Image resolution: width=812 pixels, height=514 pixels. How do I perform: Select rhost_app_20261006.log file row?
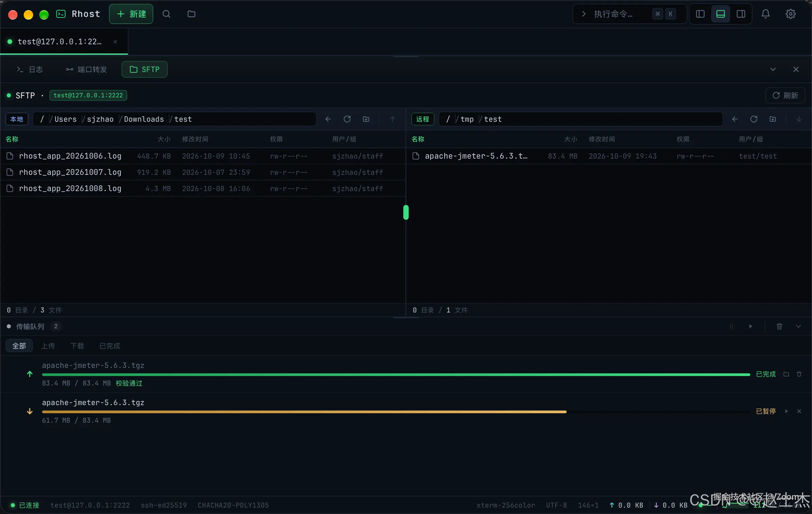(203, 156)
